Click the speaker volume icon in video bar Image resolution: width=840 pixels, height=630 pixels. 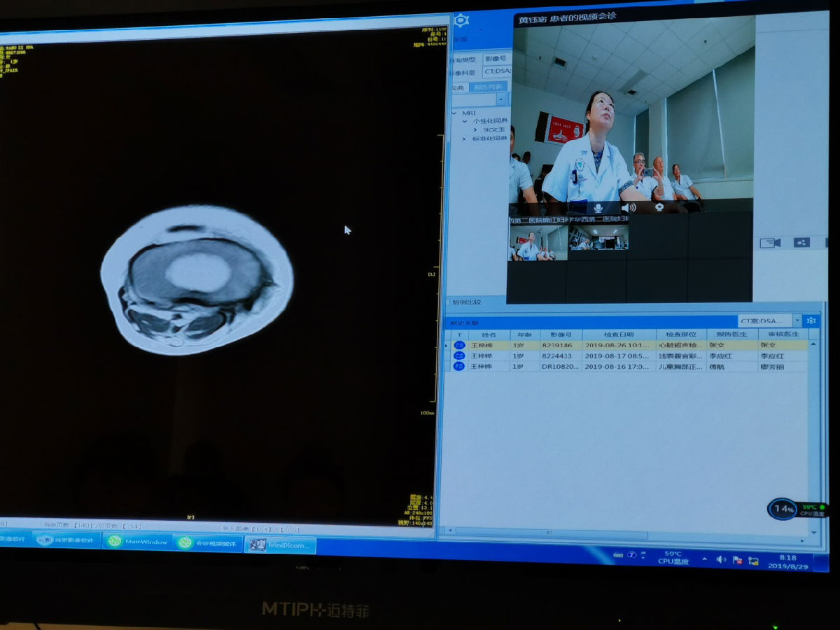click(628, 208)
